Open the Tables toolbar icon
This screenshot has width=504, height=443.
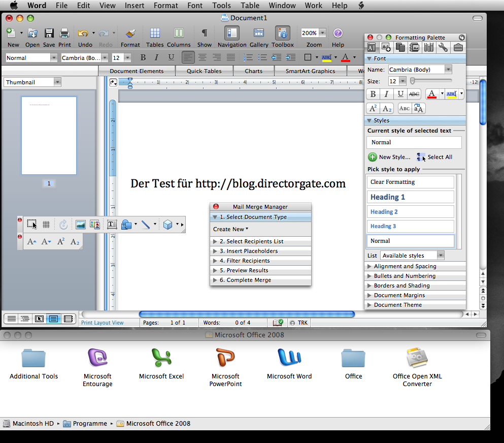[155, 33]
